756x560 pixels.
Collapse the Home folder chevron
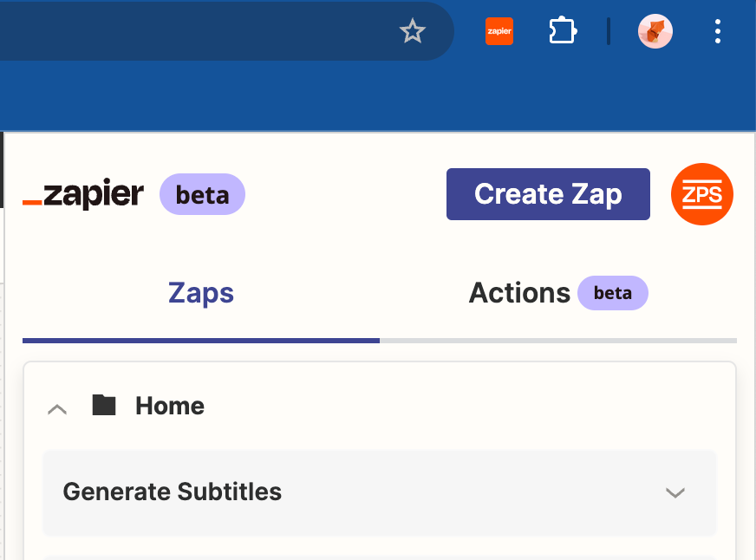pyautogui.click(x=57, y=409)
